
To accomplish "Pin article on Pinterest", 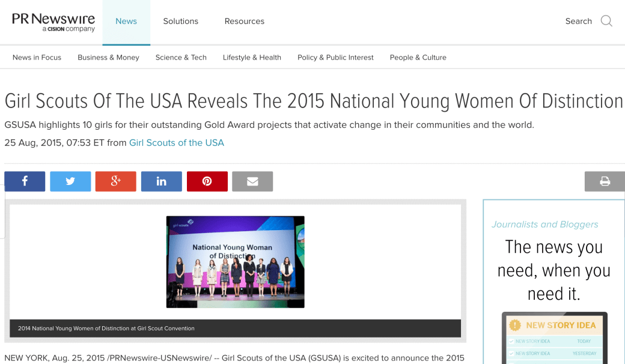I will [x=207, y=181].
